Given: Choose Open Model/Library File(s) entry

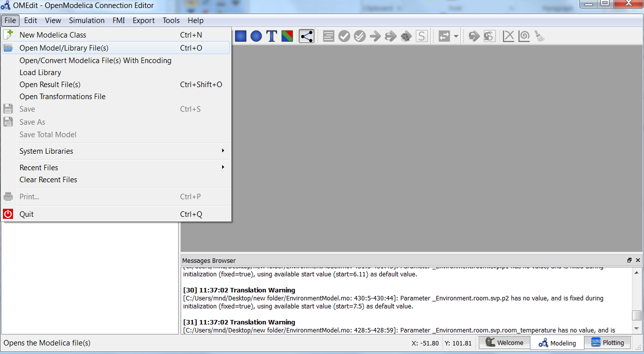Looking at the screenshot, I should click(x=116, y=48).
